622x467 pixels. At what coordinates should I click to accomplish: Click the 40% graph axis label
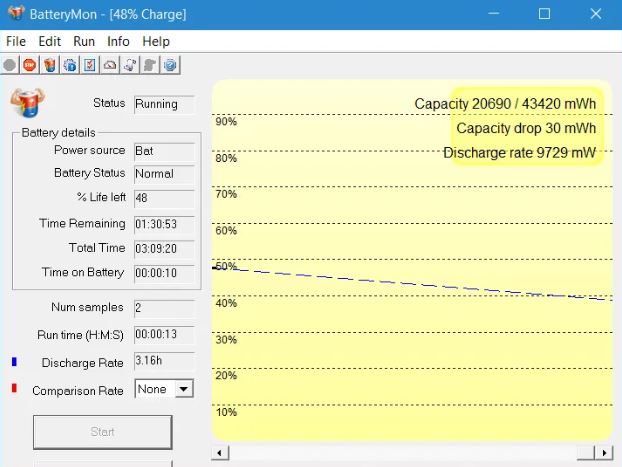click(x=226, y=304)
